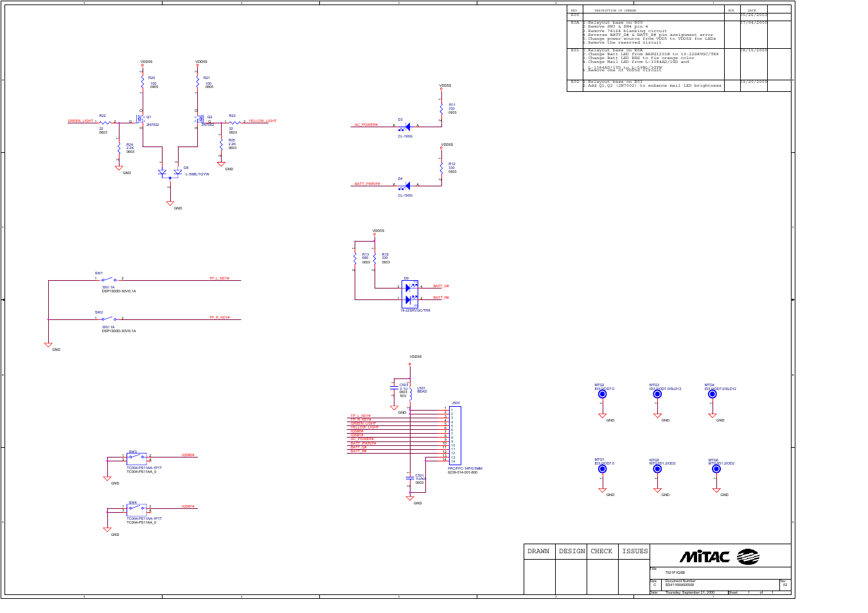Select the R25 pull-down resistor symbol
Screen dimensions: 868x613
pyautogui.click(x=221, y=145)
